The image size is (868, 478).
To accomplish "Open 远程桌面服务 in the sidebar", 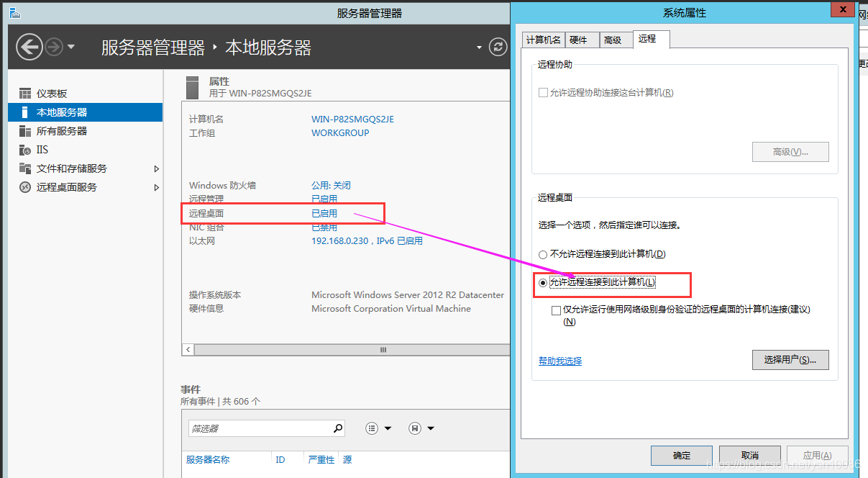I will pyautogui.click(x=67, y=187).
